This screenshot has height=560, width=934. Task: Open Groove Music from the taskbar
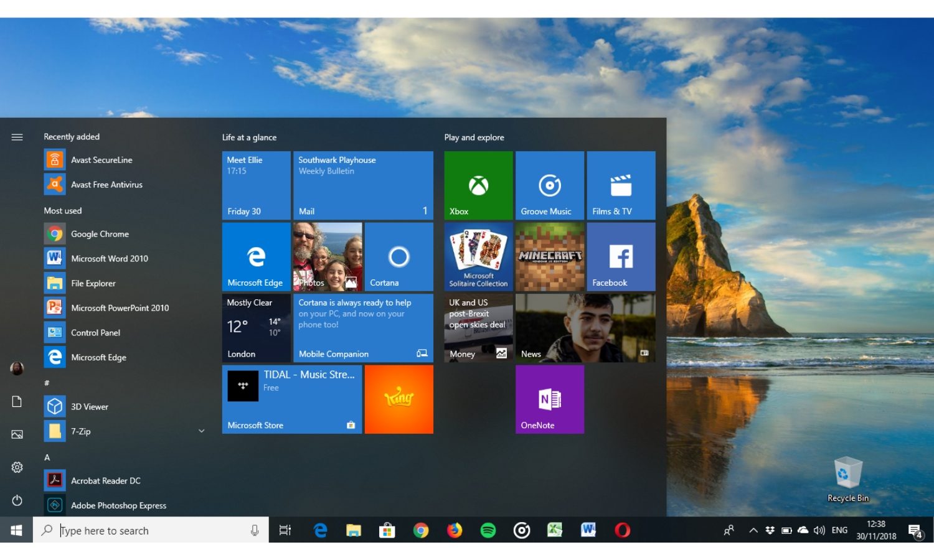point(522,530)
